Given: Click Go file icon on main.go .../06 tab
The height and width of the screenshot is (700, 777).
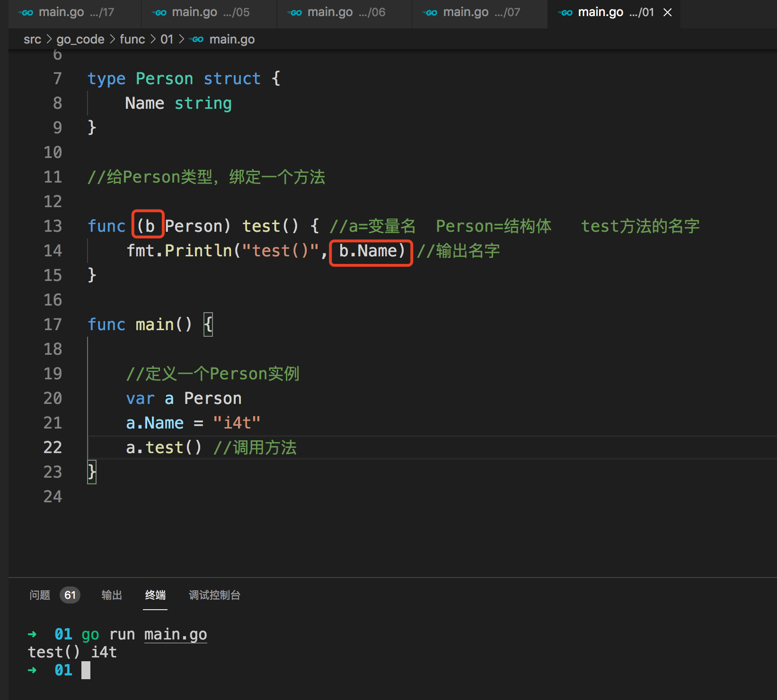Looking at the screenshot, I should tap(295, 13).
